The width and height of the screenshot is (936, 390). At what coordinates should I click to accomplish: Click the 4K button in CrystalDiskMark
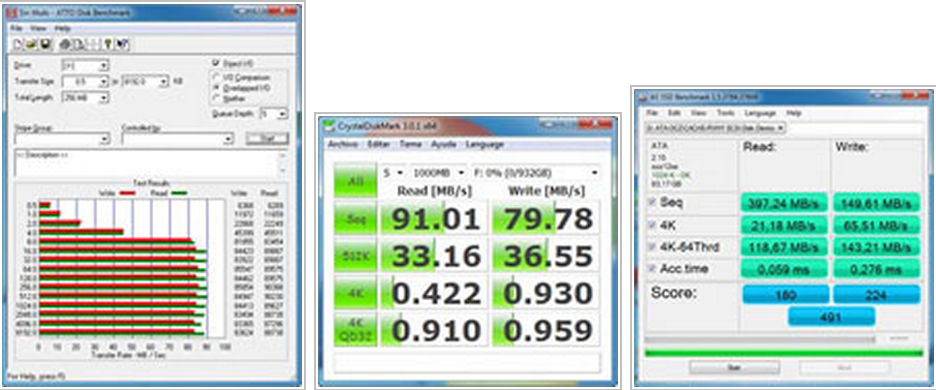click(x=355, y=293)
